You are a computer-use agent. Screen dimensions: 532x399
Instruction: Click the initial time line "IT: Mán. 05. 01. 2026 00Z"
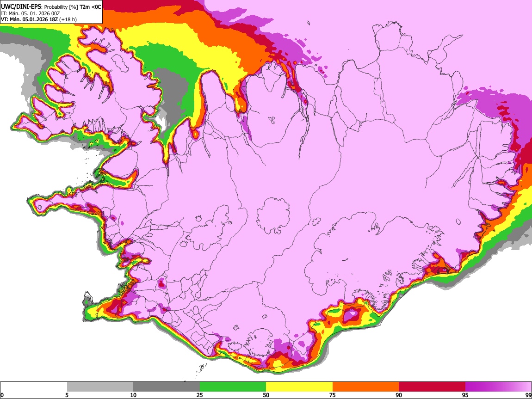[x=30, y=13]
